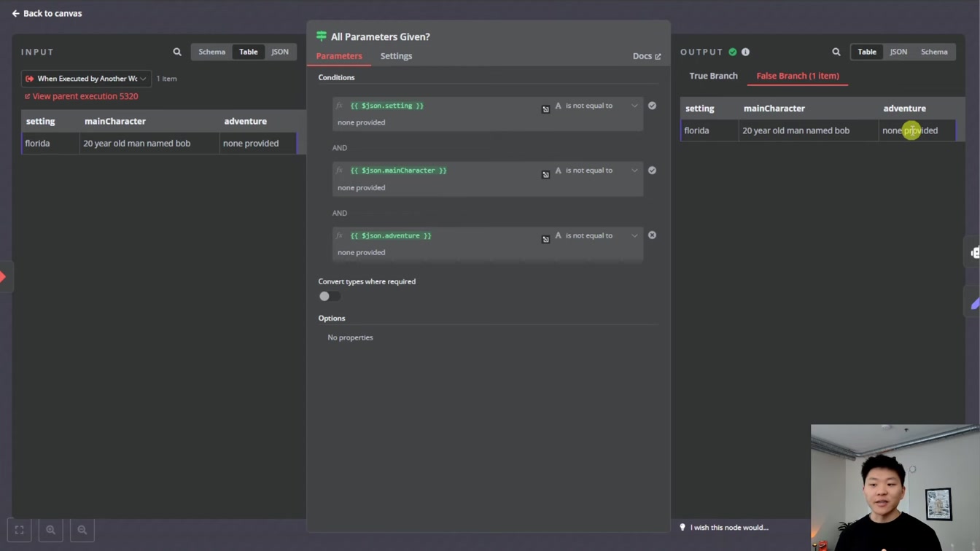
Task: Click the green output success icon
Action: pyautogui.click(x=733, y=52)
